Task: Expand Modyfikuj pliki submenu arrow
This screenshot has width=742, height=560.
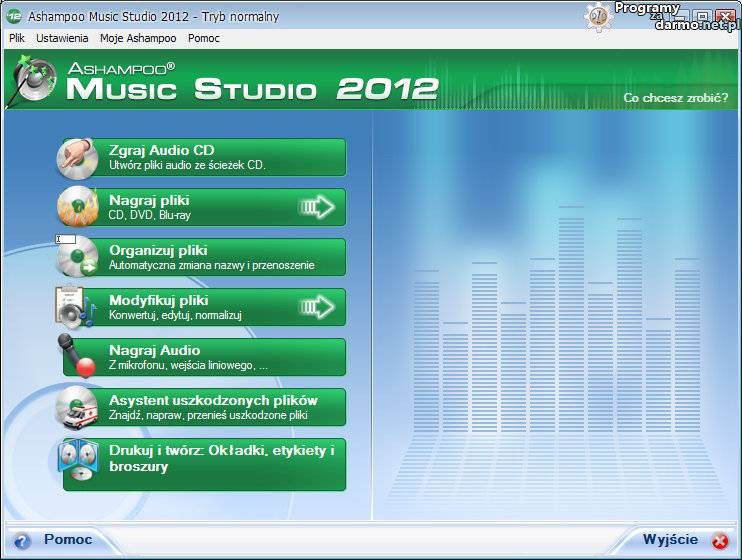Action: 317,307
